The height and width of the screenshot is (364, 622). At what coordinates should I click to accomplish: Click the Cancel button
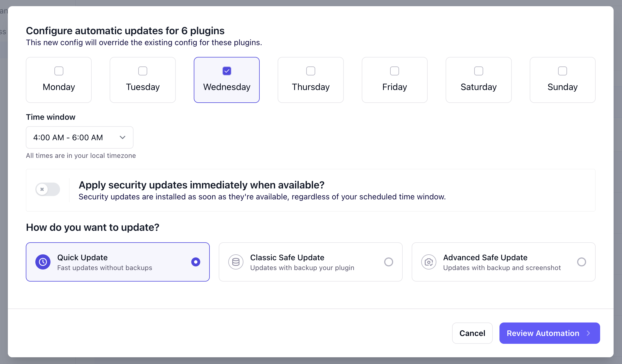coord(472,333)
